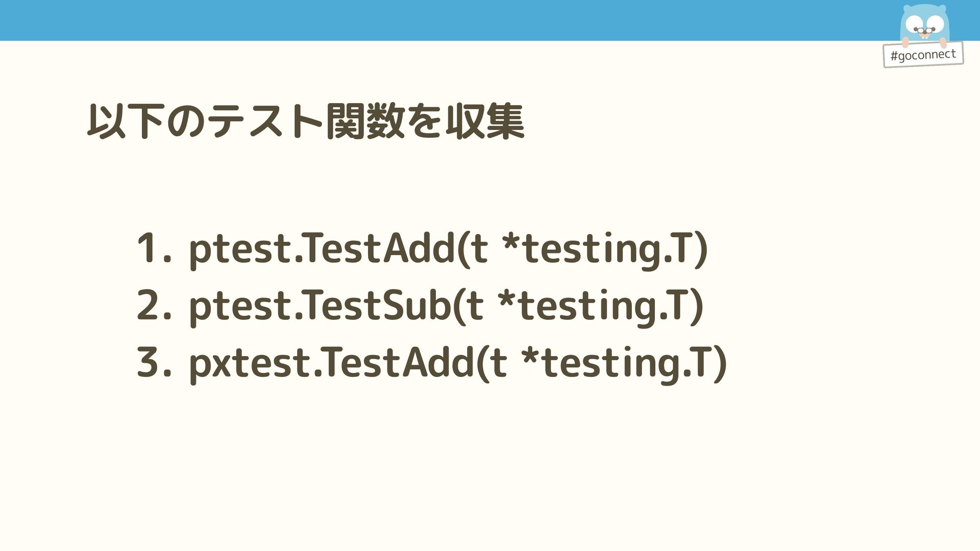The image size is (980, 551).
Task: Click the ptest.TestSub text in item two
Action: pyautogui.click(x=320, y=306)
